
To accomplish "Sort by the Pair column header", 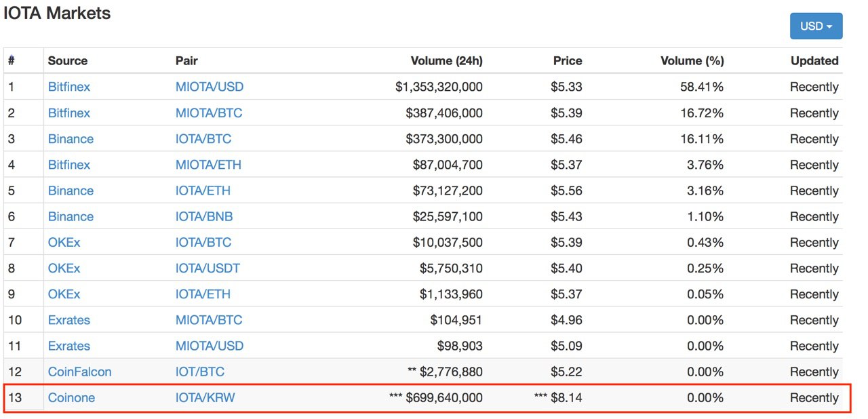I will [x=186, y=60].
